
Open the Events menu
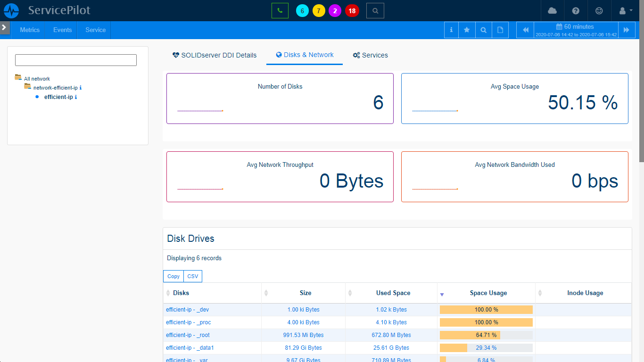coord(62,30)
